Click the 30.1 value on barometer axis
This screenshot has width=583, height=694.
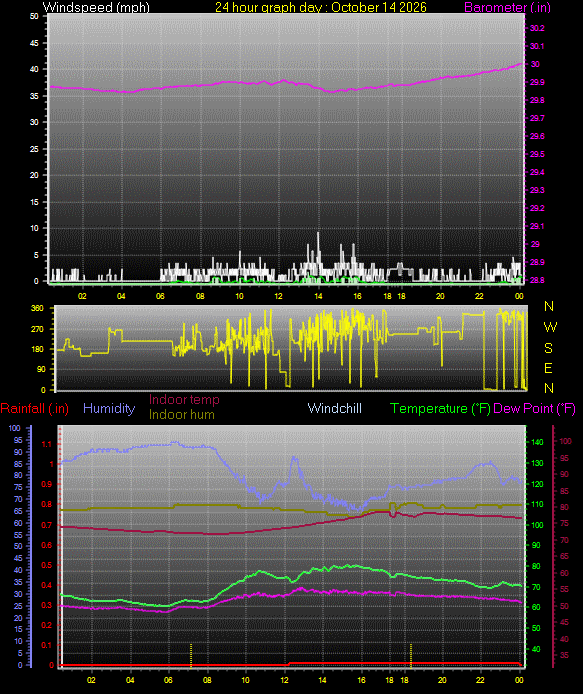tap(537, 46)
